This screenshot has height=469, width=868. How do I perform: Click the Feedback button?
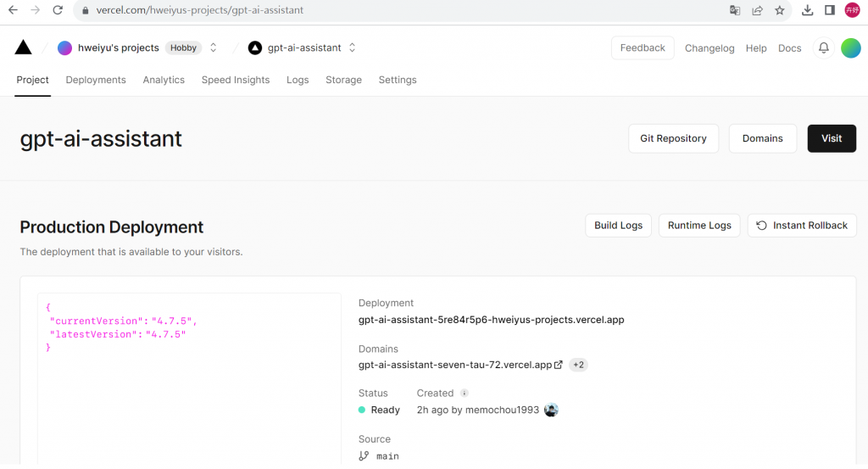click(643, 48)
